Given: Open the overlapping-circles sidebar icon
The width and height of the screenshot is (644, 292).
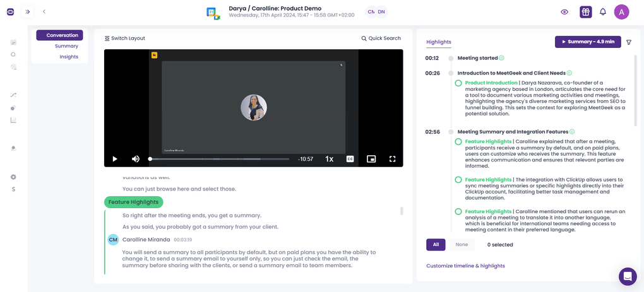Looking at the screenshot, I should 13,108.
